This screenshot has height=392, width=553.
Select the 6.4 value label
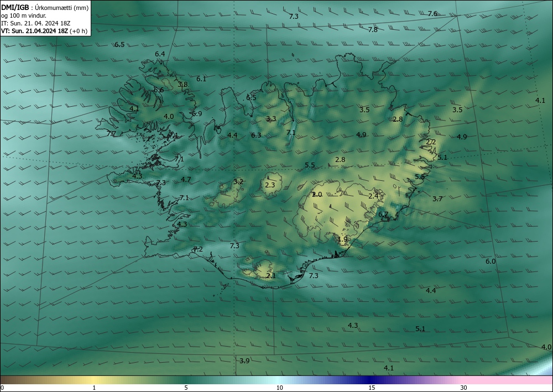pos(160,54)
